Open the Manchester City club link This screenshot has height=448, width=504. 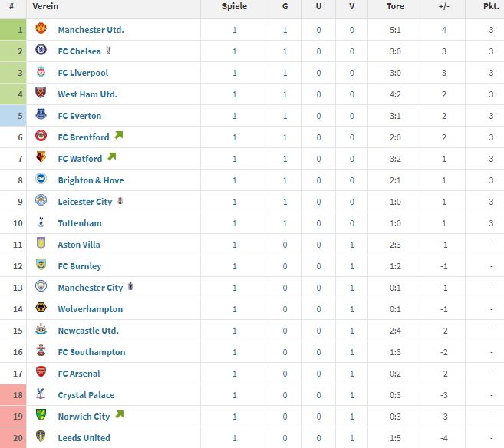91,288
